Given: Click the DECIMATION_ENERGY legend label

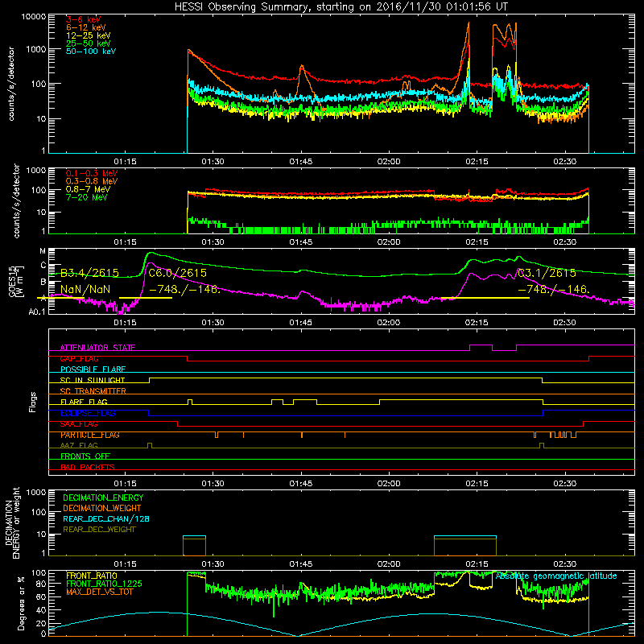Looking at the screenshot, I should [103, 497].
